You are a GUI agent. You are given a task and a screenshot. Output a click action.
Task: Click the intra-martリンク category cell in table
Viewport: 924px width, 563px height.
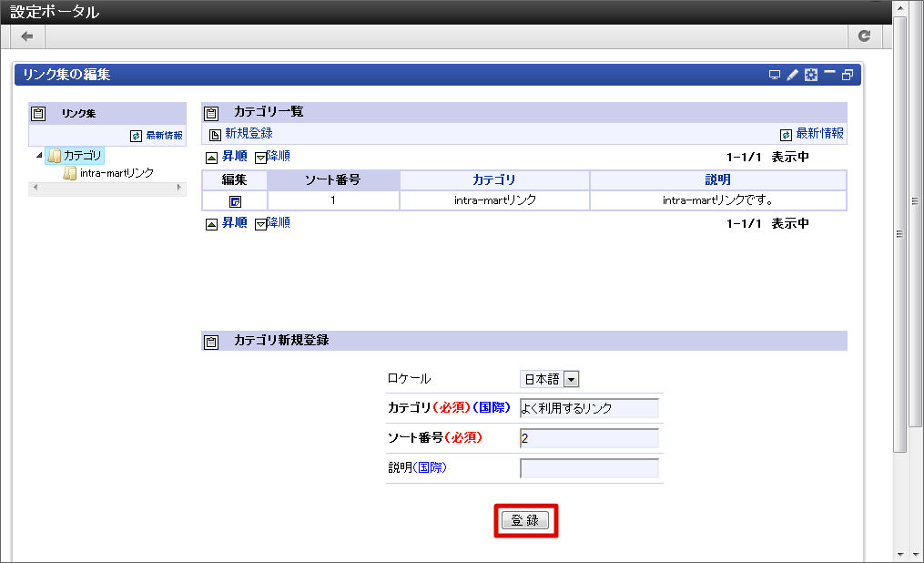(495, 200)
